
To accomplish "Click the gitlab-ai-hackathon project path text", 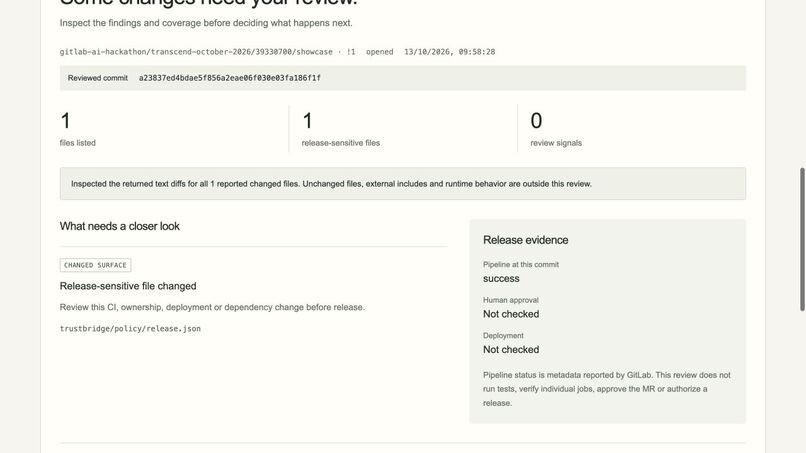I will click(x=196, y=52).
